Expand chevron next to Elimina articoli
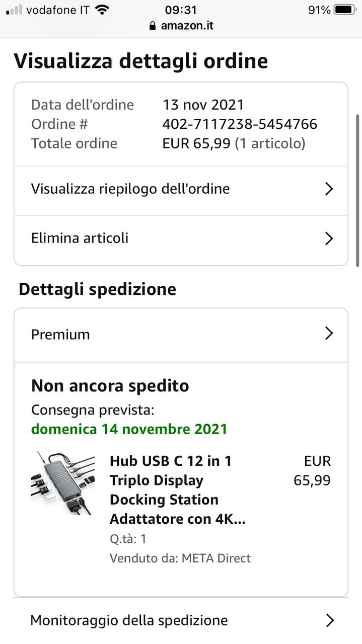 coord(329,238)
